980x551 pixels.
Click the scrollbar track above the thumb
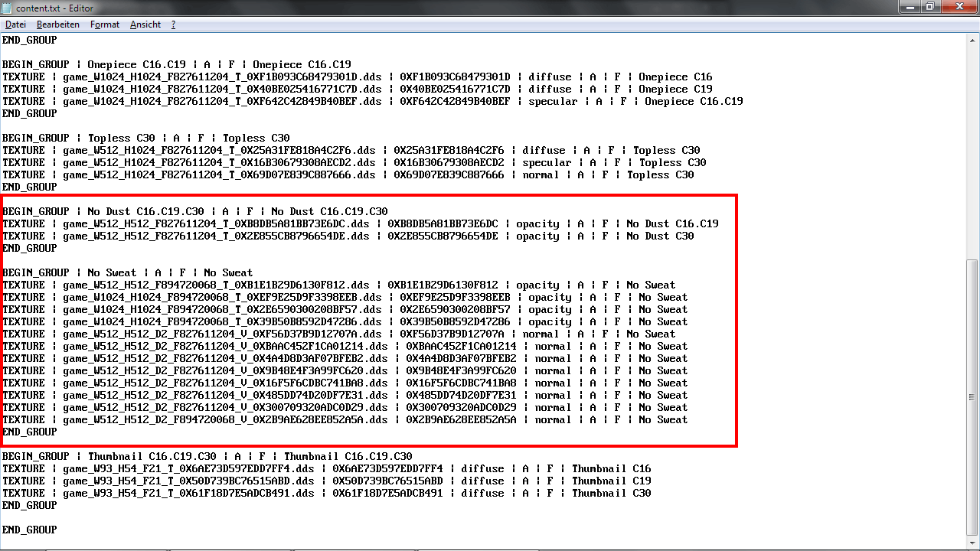[973, 153]
